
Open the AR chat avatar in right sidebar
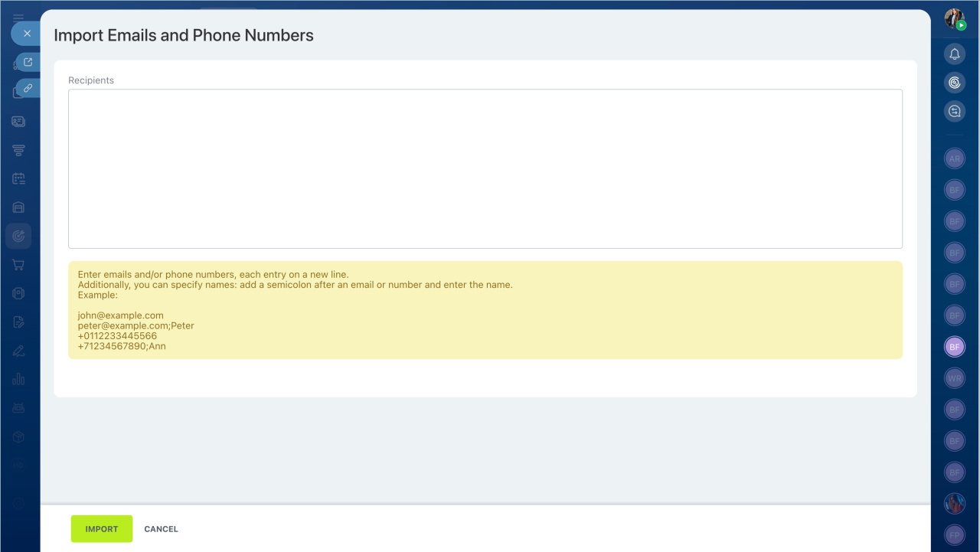tap(954, 159)
